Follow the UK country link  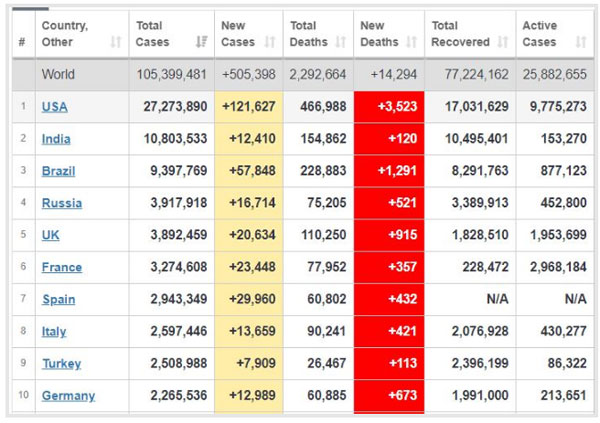pyautogui.click(x=50, y=235)
